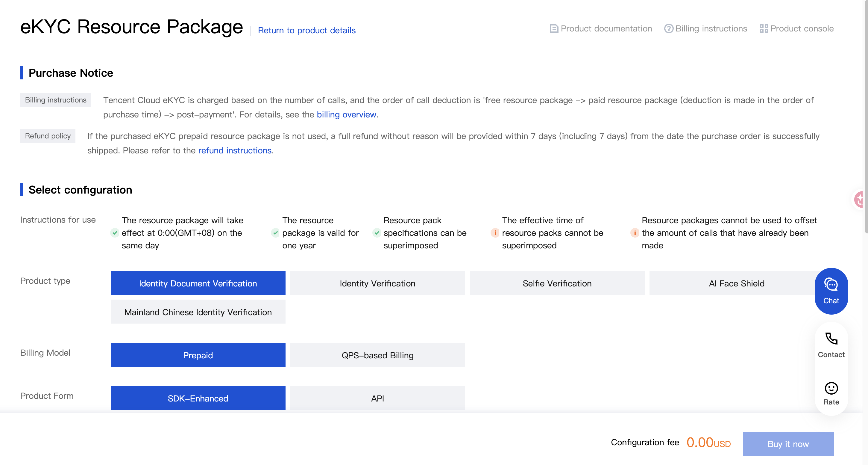
Task: Select Identity Verification product type
Action: click(377, 283)
